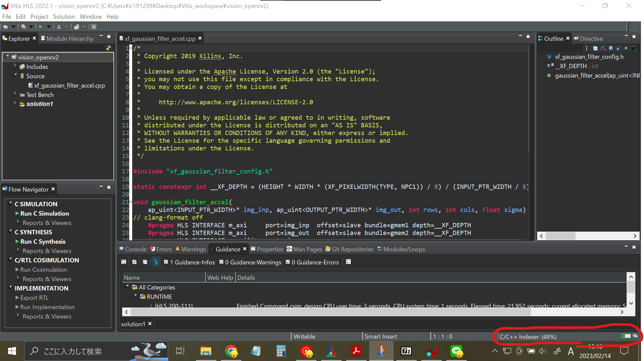Click the sync icon in Explorer panel
Viewport: 644px width, 361px height.
pyautogui.click(x=109, y=48)
